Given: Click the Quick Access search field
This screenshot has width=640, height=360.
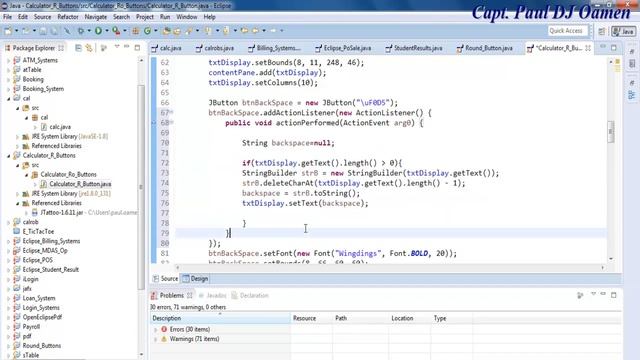Looking at the screenshot, I should [x=568, y=31].
